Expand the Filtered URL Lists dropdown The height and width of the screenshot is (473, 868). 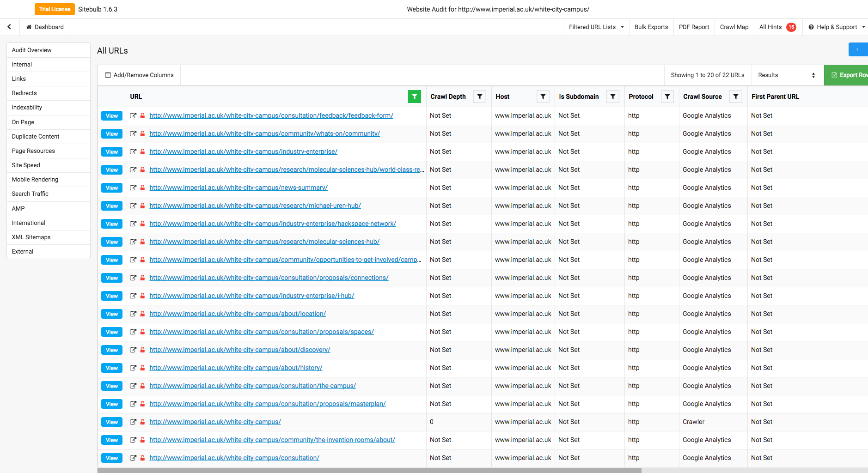click(x=596, y=27)
